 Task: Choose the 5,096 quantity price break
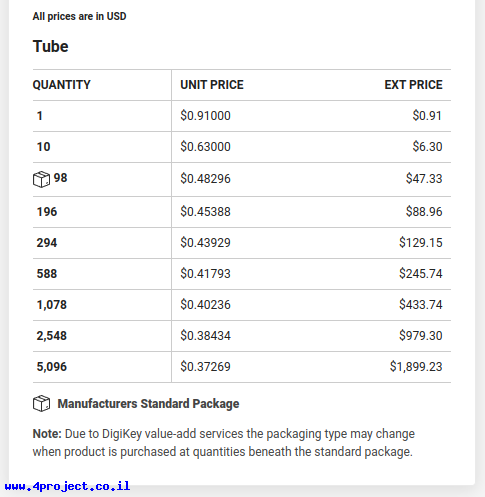point(242,367)
